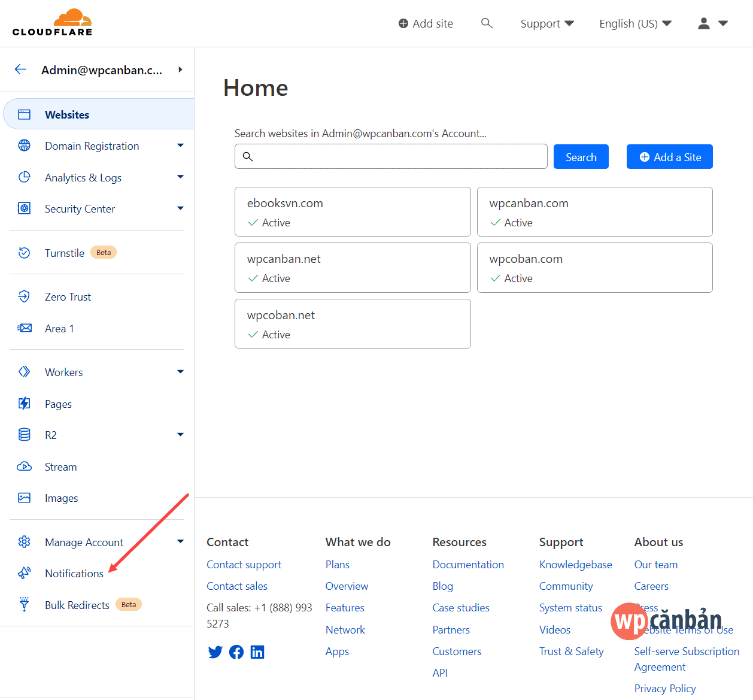Open Cloudflare's Facebook page icon
The width and height of the screenshot is (753, 700).
(236, 652)
